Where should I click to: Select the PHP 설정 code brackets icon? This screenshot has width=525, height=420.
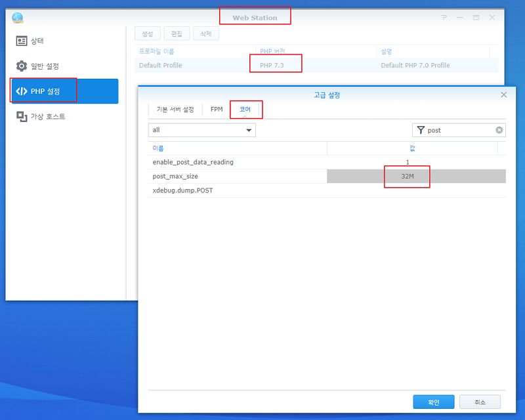point(22,91)
